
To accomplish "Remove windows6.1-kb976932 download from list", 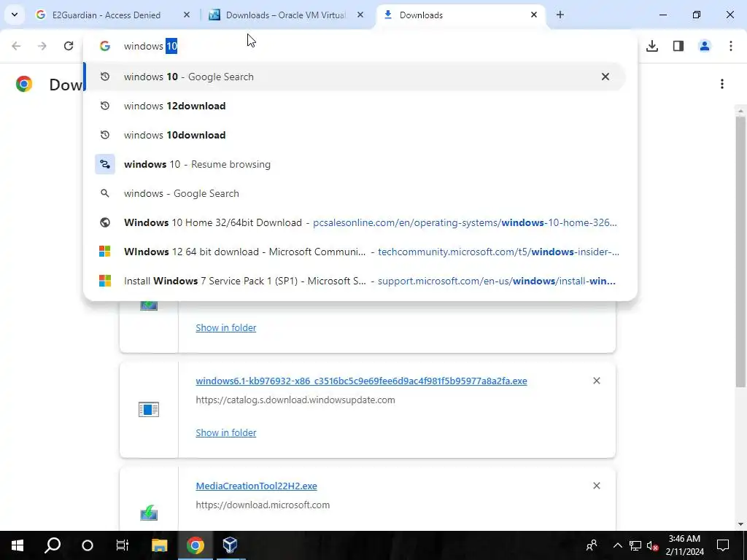I will (x=597, y=381).
